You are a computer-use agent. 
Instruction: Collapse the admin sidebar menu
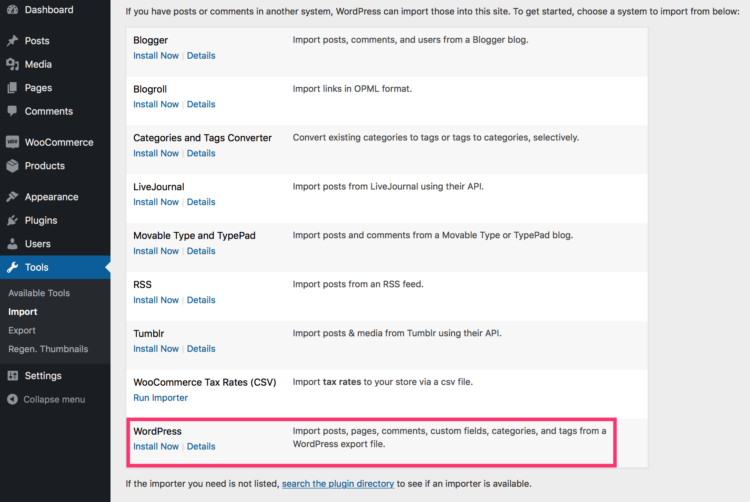point(46,399)
